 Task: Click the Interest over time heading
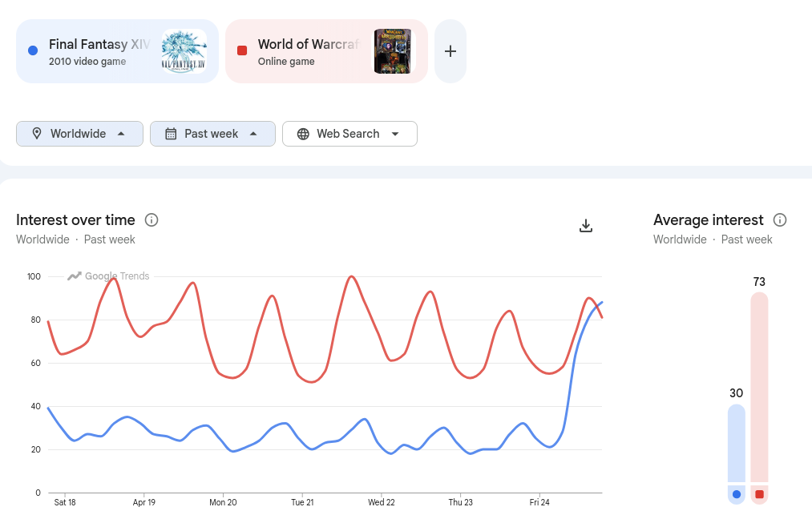[75, 219]
